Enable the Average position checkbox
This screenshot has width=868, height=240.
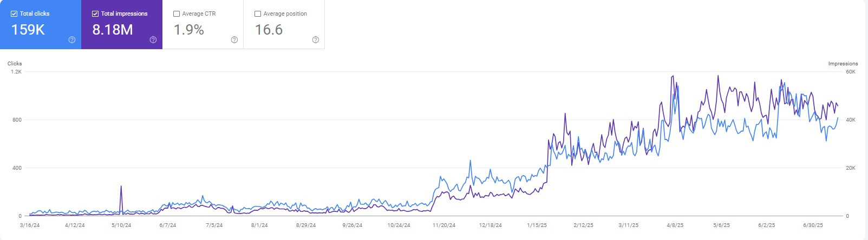tap(258, 14)
